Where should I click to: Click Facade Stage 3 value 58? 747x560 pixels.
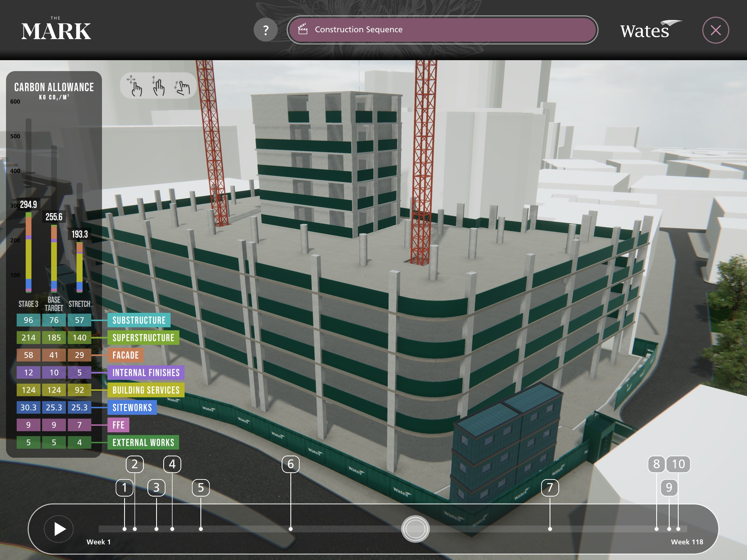point(28,355)
